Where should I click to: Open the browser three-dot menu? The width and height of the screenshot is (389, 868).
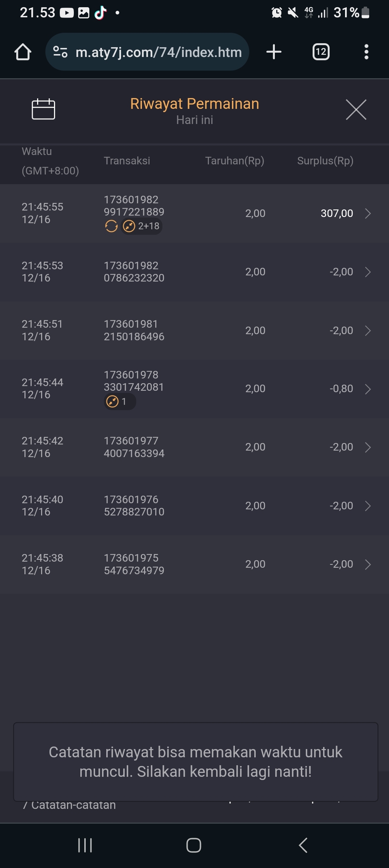(366, 52)
